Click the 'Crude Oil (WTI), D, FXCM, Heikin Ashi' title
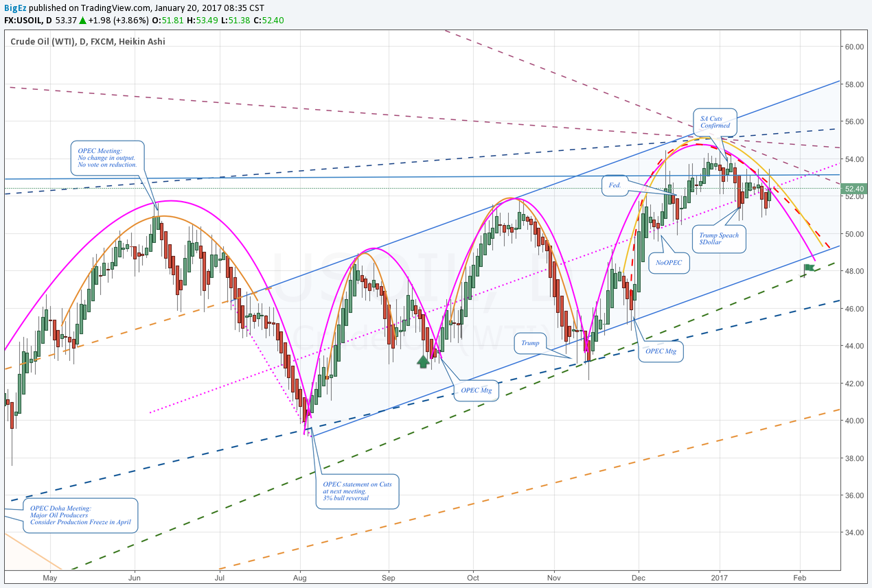The width and height of the screenshot is (872, 588). pyautogui.click(x=88, y=41)
